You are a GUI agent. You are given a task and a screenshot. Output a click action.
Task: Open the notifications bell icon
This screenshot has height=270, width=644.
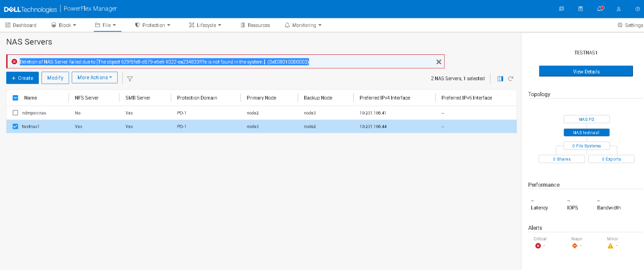600,9
